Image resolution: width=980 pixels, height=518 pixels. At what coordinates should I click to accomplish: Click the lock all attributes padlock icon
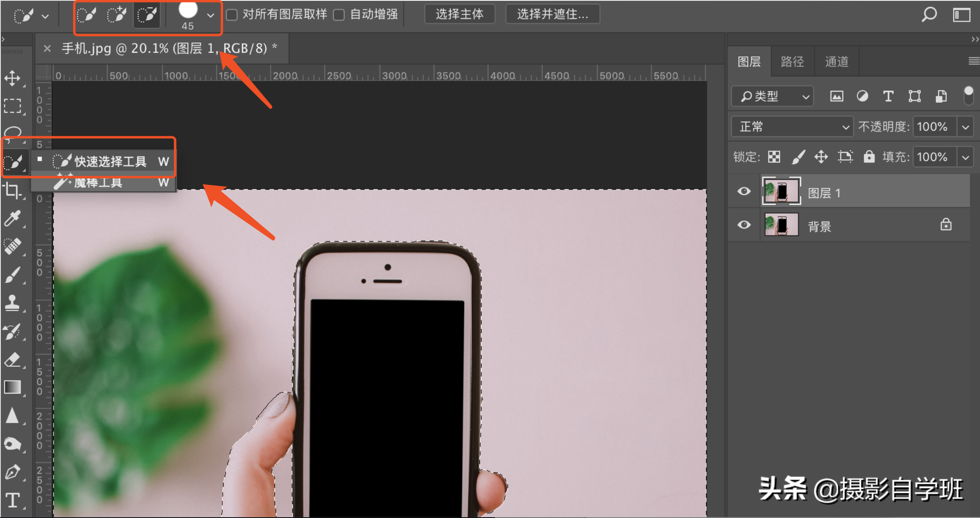869,157
